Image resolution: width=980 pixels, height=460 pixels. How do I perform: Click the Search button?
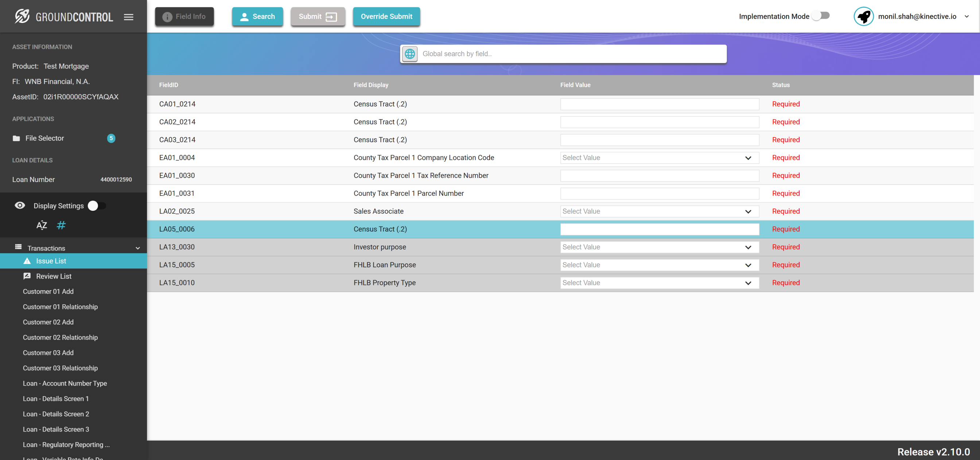pyautogui.click(x=257, y=16)
